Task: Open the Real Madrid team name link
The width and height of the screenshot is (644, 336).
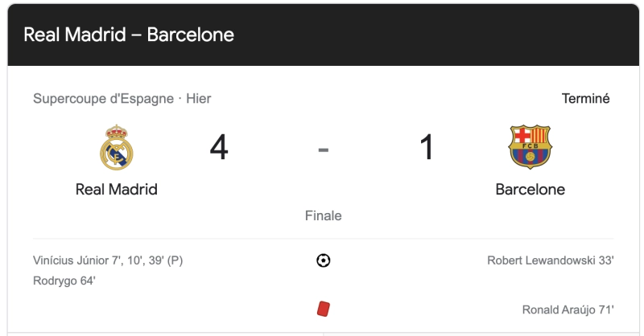Action: 117,190
